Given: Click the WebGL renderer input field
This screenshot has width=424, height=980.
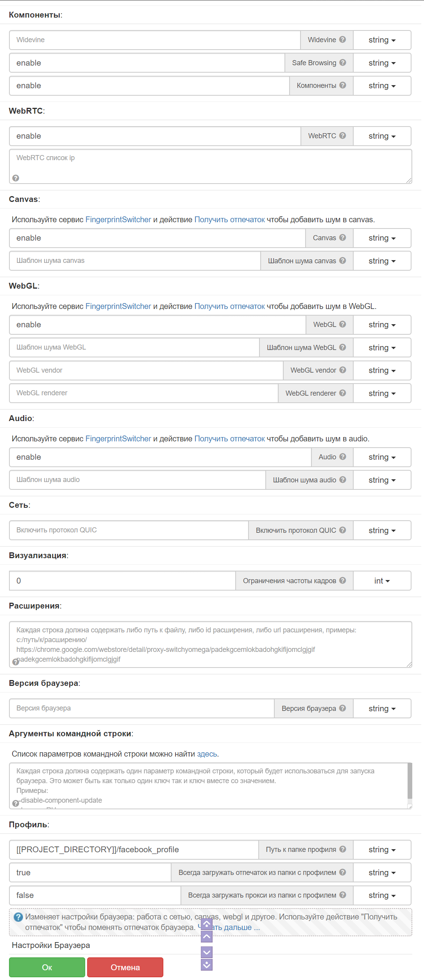Looking at the screenshot, I should (143, 393).
